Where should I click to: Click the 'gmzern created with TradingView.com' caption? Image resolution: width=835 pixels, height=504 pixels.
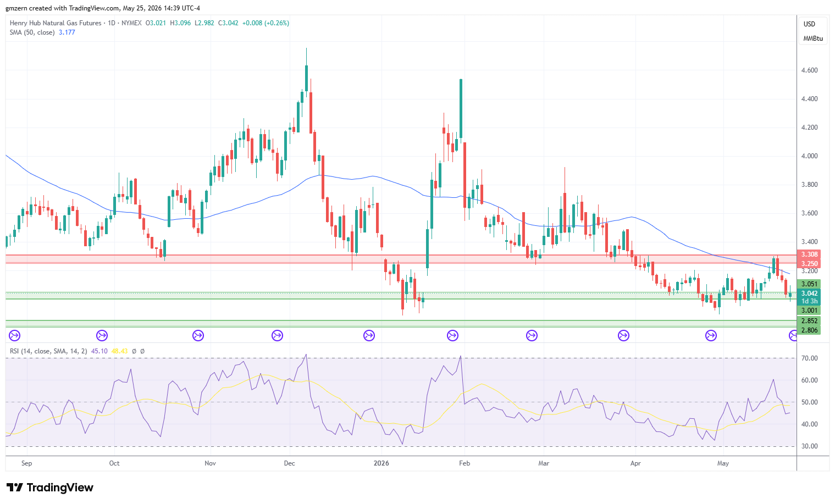63,8
